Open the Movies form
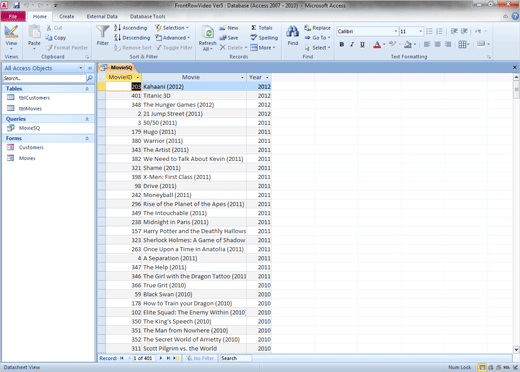This screenshot has width=520, height=372. click(27, 158)
